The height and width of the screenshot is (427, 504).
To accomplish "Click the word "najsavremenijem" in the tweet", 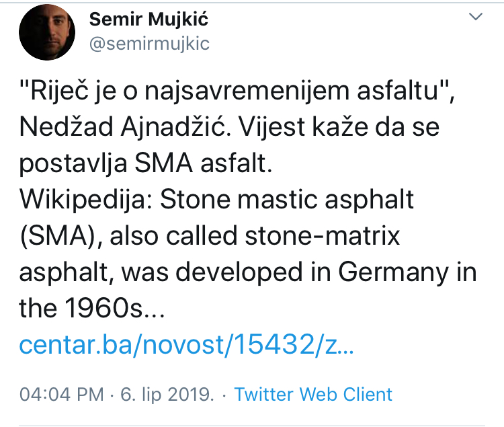I will [x=247, y=91].
